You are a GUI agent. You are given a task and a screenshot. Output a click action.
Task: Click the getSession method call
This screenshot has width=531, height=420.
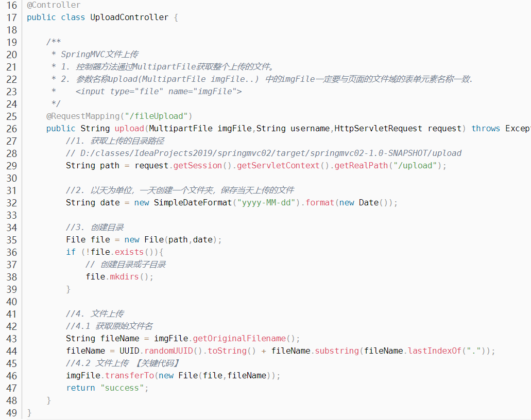point(197,166)
